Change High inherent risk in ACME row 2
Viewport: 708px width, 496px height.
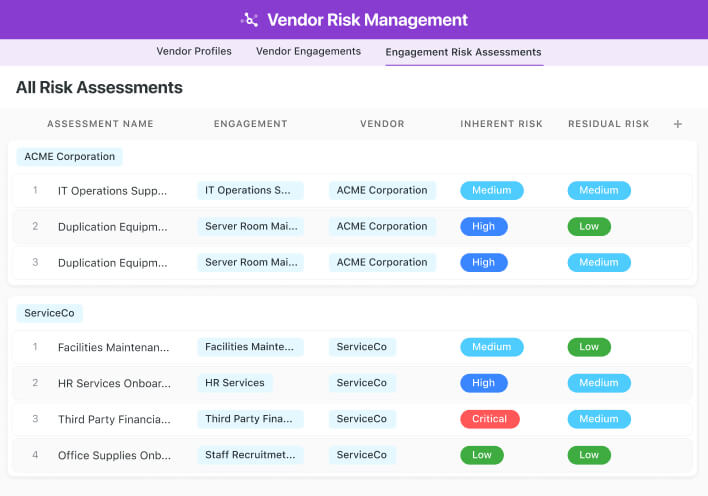coord(484,227)
